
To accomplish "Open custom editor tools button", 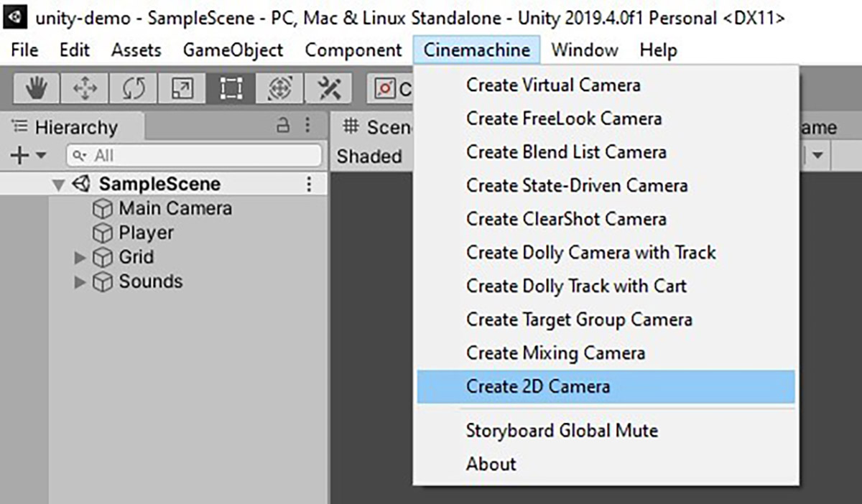I will [328, 89].
